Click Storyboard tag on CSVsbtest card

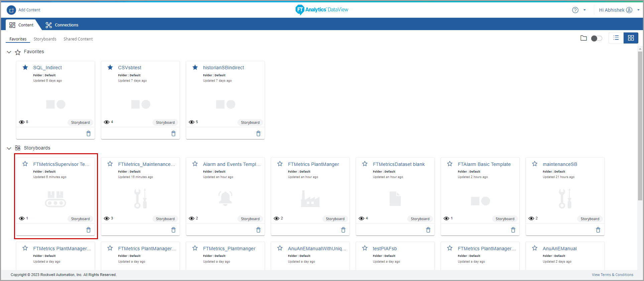(165, 122)
